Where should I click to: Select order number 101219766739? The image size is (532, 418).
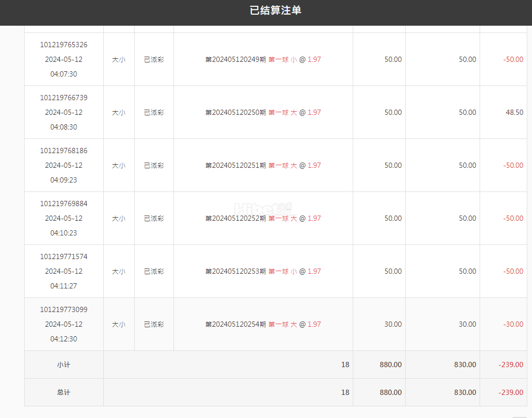click(x=64, y=98)
